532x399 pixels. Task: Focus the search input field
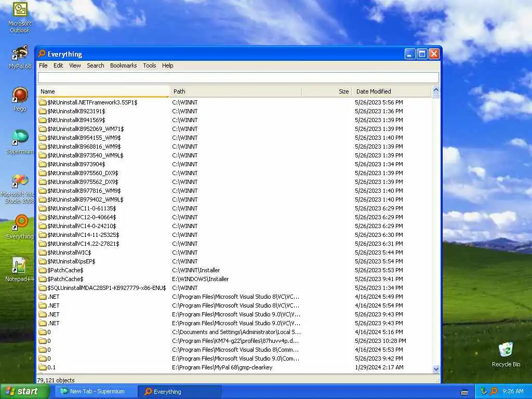pyautogui.click(x=238, y=78)
